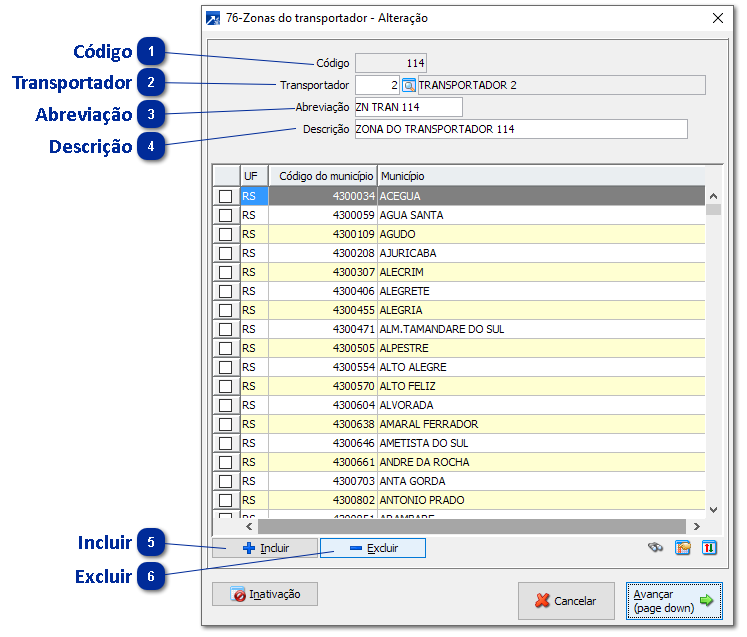
Task: Tick the ANTA GORDA row checkbox
Action: [225, 481]
